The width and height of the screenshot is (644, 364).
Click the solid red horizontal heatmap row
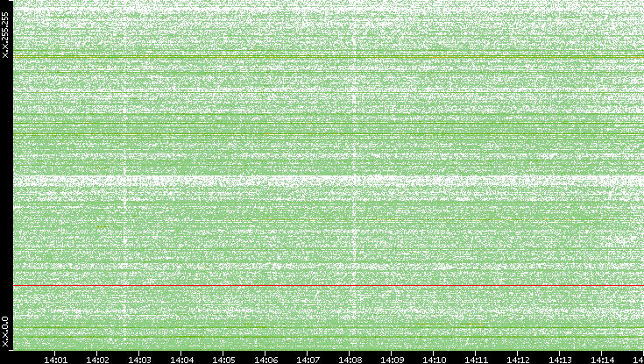(x=329, y=285)
